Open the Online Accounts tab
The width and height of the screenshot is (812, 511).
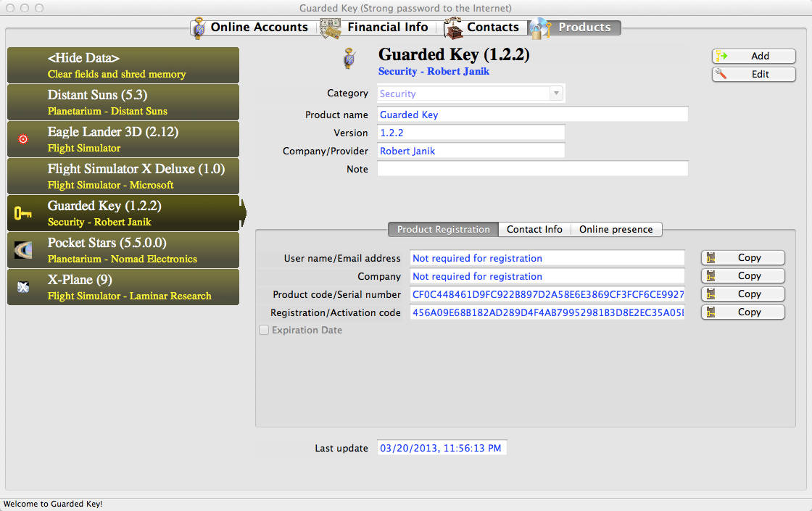click(254, 28)
